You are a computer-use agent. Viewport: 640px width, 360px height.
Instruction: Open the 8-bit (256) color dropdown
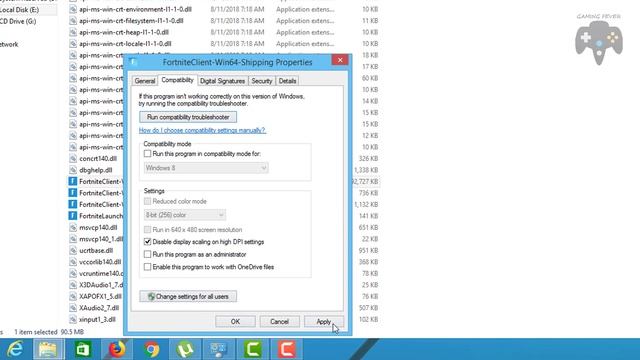pos(184,215)
